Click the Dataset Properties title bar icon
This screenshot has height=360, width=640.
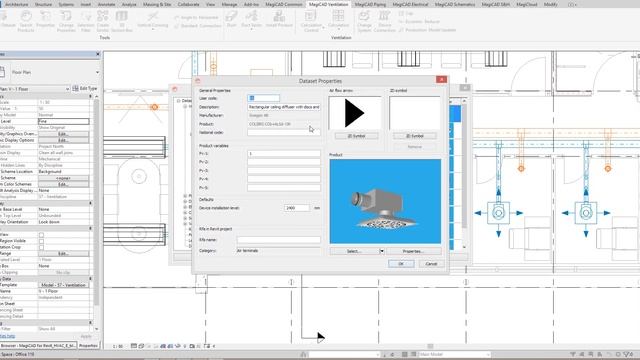(x=198, y=81)
